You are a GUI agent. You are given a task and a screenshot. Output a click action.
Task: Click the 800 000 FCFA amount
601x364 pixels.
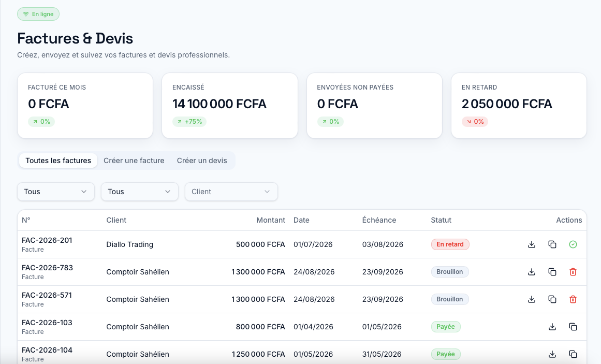(x=260, y=327)
